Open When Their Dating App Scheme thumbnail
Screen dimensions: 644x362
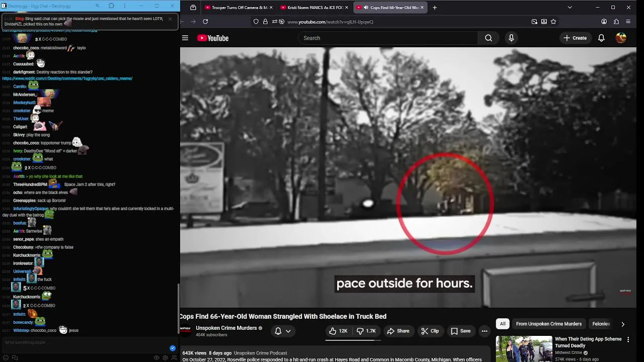[524, 349]
